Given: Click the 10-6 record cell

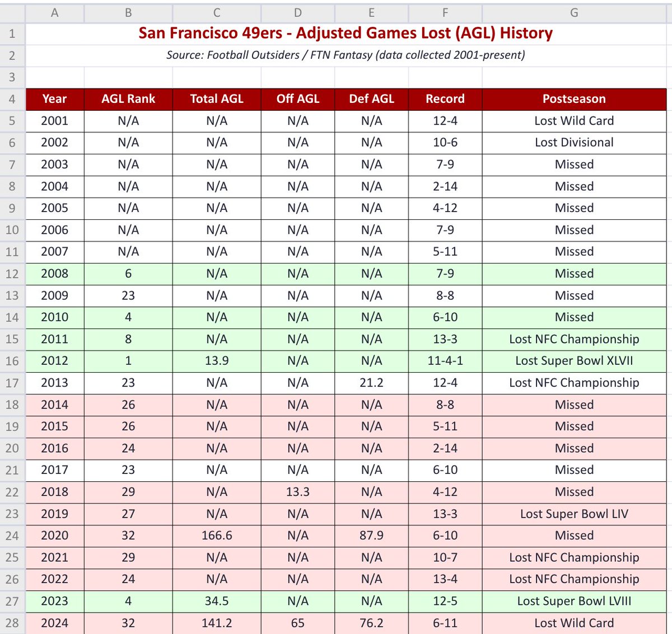Looking at the screenshot, I should click(x=445, y=143).
